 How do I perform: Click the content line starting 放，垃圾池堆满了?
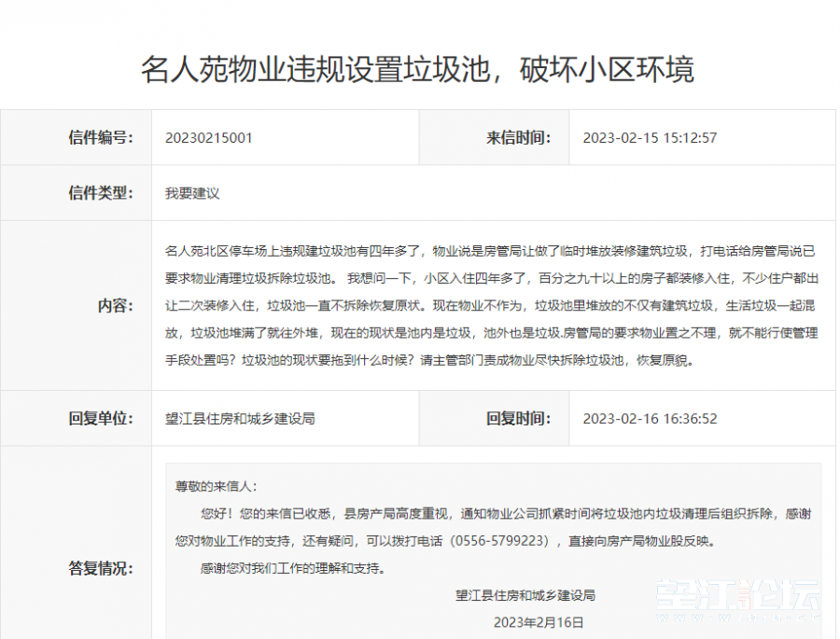tap(492, 333)
